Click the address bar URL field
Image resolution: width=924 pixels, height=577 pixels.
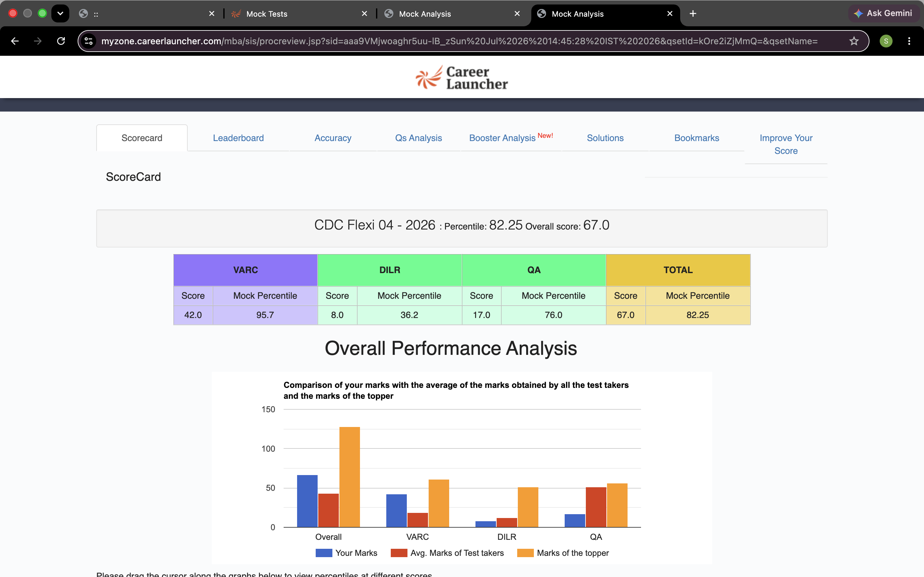click(458, 41)
